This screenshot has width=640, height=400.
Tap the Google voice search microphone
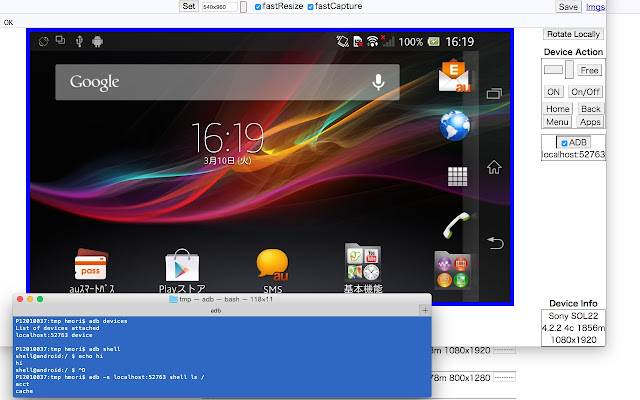378,82
